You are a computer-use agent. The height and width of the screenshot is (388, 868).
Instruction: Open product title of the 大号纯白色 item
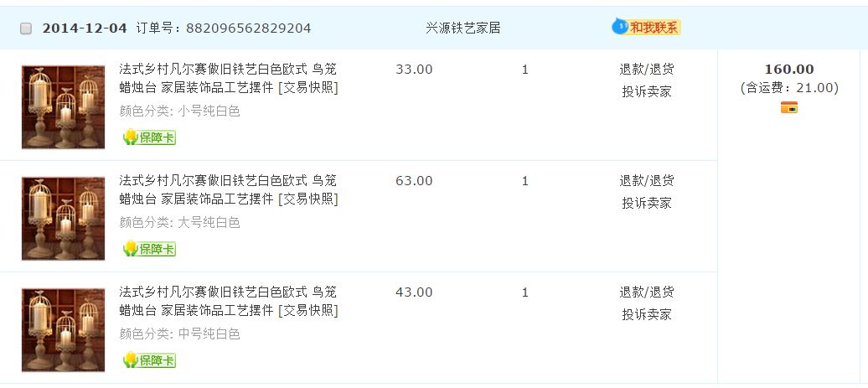227,189
